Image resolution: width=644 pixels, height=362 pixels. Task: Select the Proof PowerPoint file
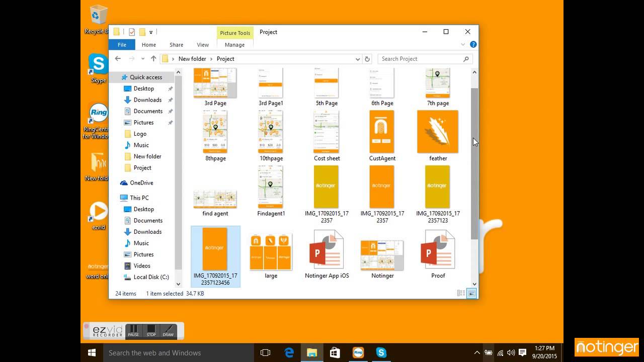point(438,254)
